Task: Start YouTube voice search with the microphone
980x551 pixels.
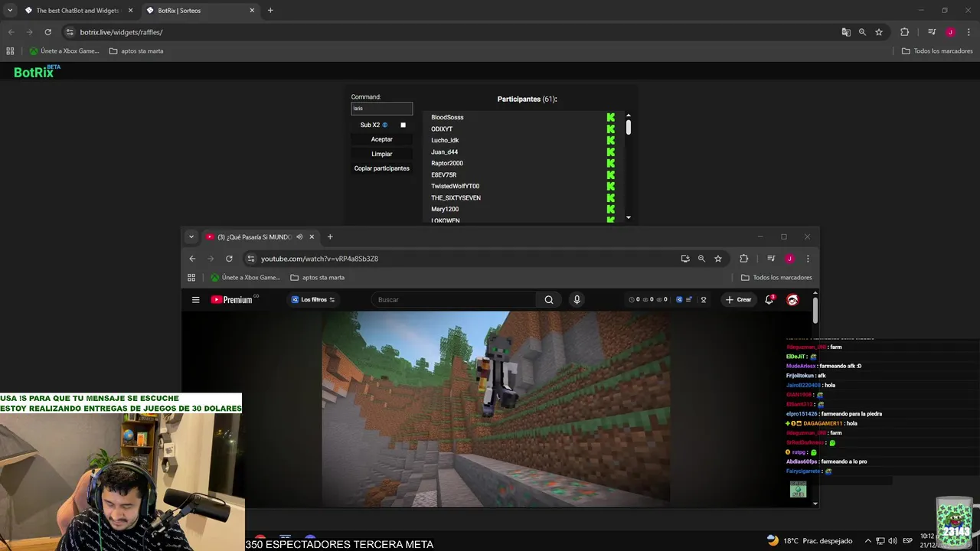Action: [x=577, y=300]
